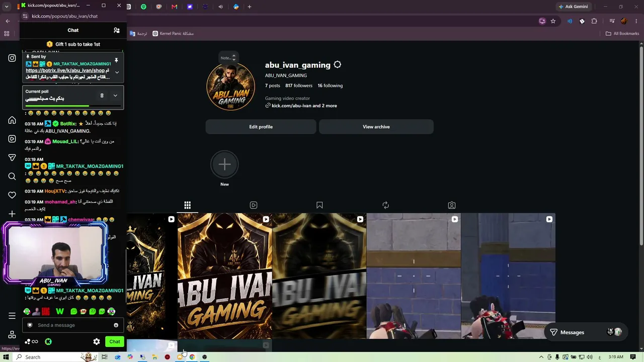Open the Chrome profile avatar
Image resolution: width=644 pixels, height=362 pixels.
[624, 21]
